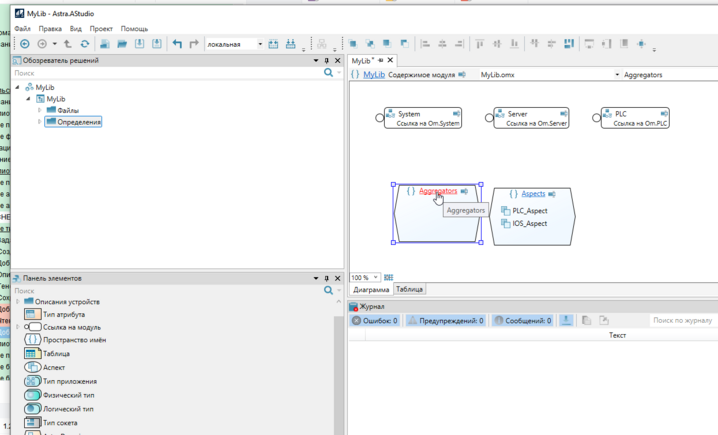Click the MyLib breadcrumb link
Image resolution: width=718 pixels, height=435 pixels.
coord(373,75)
